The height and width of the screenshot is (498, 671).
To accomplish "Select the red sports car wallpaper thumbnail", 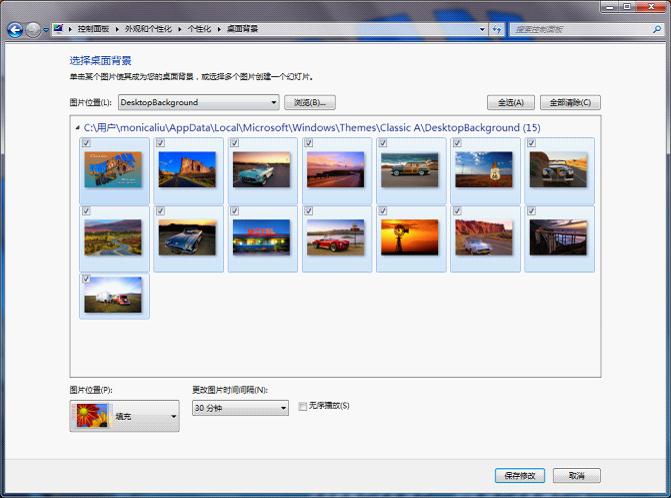I will click(x=336, y=238).
